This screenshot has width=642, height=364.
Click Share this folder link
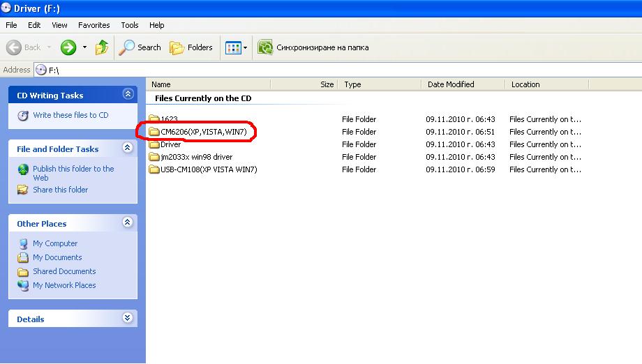(60, 190)
